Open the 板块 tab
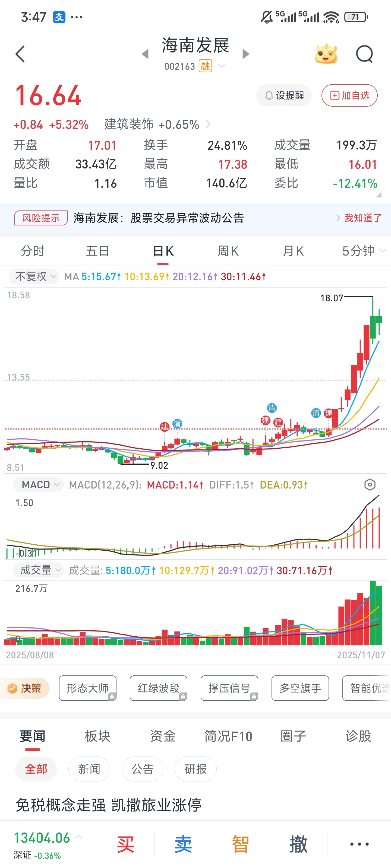The width and height of the screenshot is (391, 868). 97,736
